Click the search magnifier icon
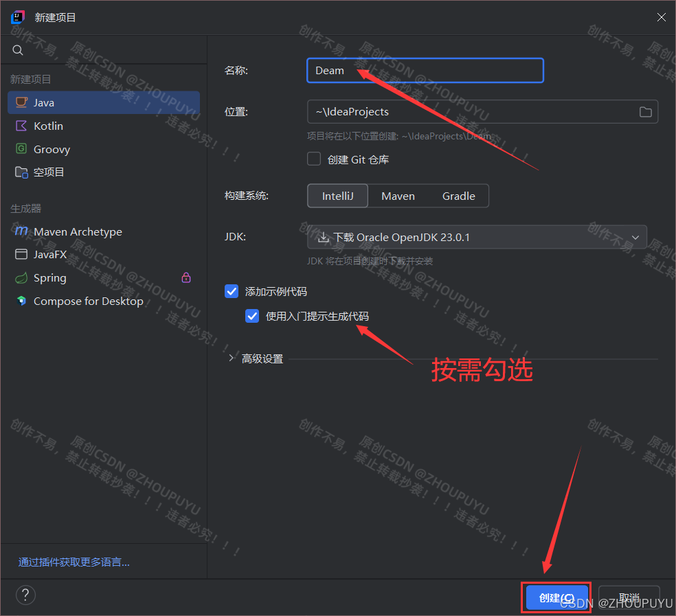The image size is (676, 616). pos(18,50)
